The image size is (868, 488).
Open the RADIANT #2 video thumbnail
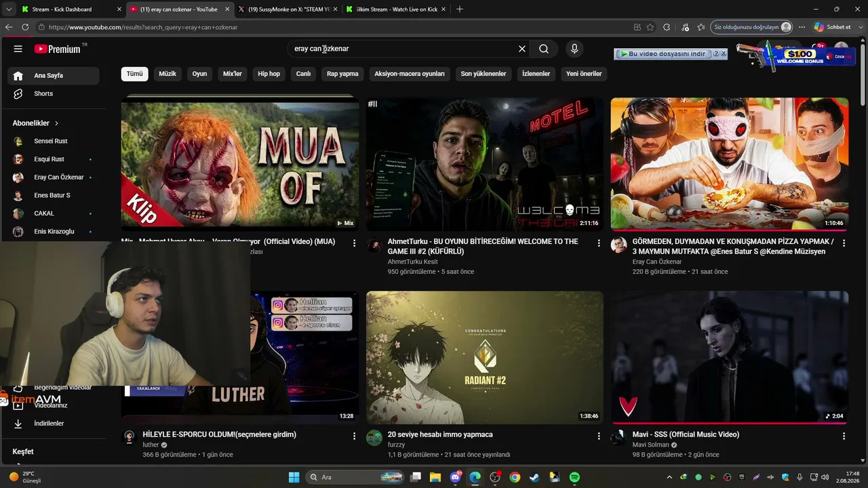tap(485, 358)
